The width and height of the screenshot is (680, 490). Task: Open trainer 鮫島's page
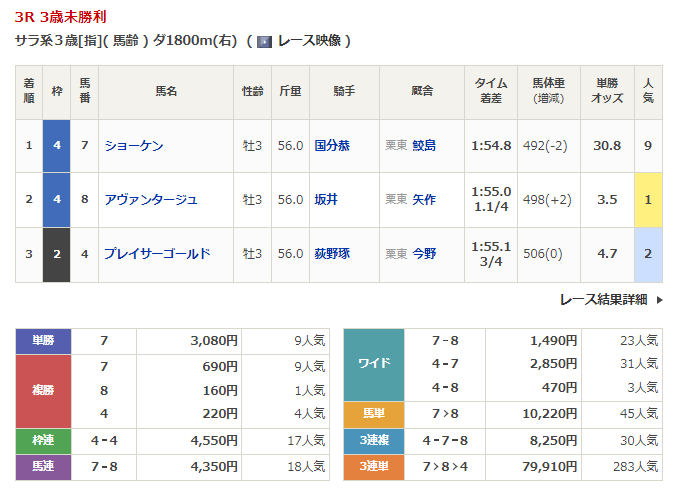424,145
